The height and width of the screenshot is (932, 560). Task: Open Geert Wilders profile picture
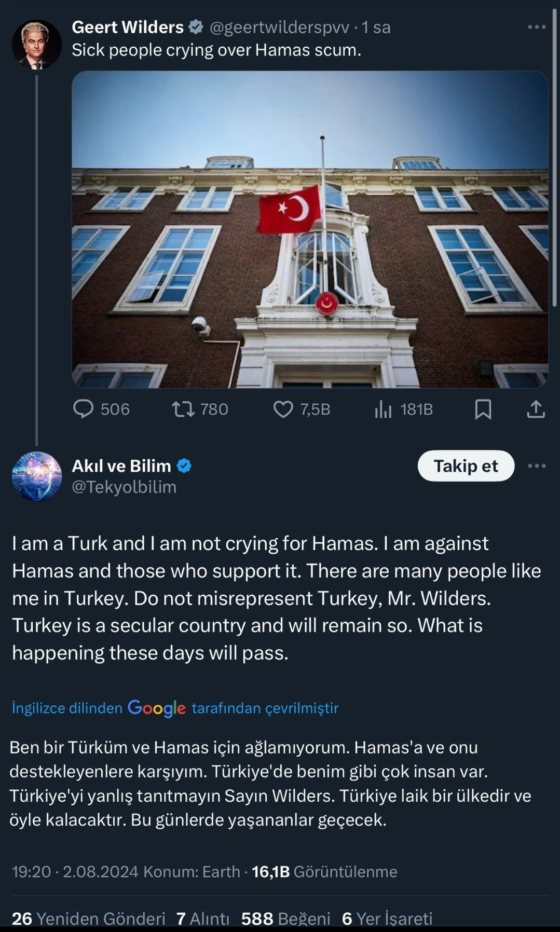pyautogui.click(x=37, y=45)
